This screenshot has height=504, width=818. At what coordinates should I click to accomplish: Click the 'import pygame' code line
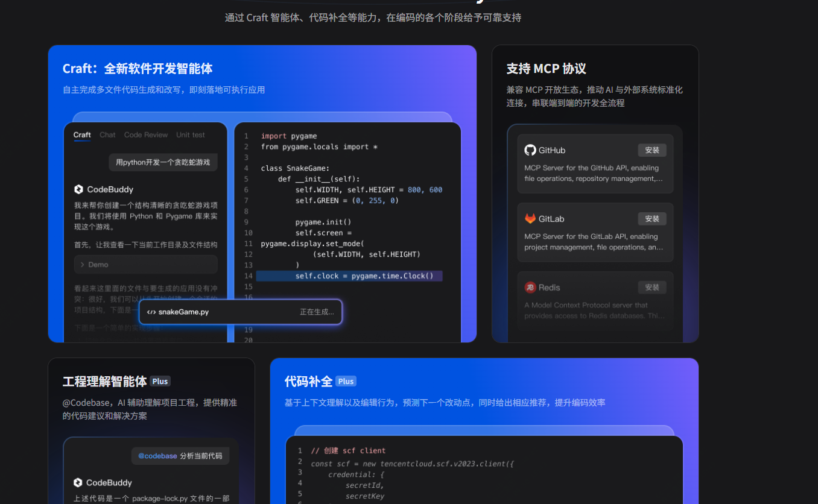(x=289, y=136)
